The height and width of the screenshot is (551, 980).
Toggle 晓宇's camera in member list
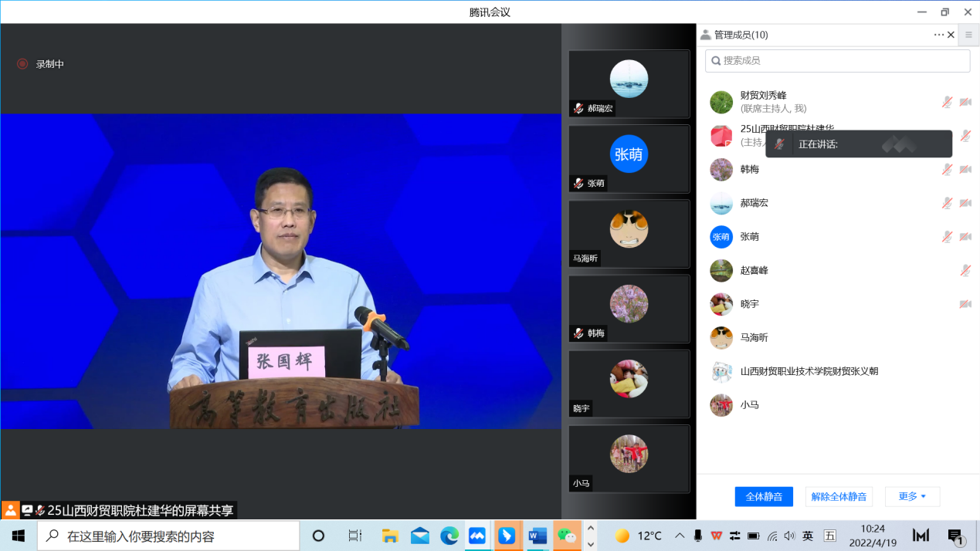coord(965,304)
